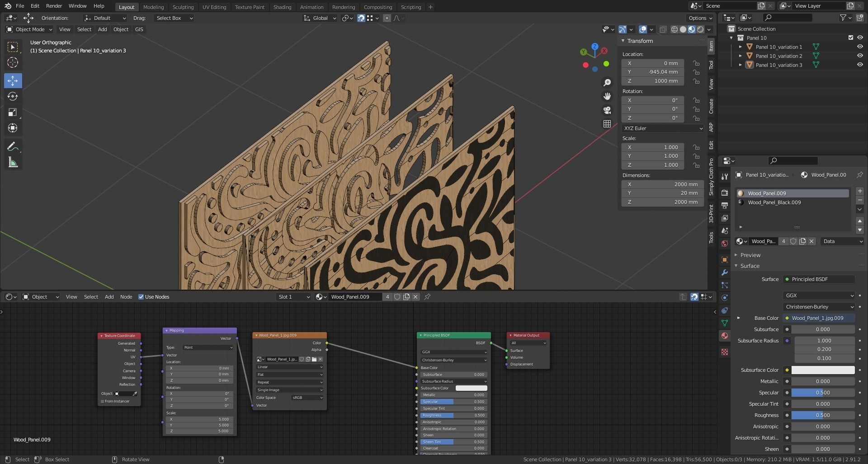The height and width of the screenshot is (464, 868).
Task: Select the Transform tool
Action: click(13, 128)
